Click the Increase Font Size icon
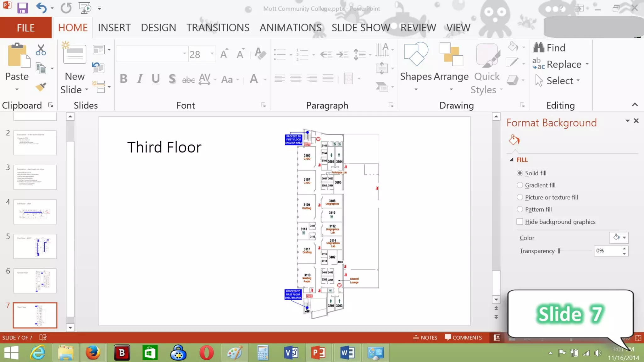Image resolution: width=644 pixels, height=362 pixels. pyautogui.click(x=224, y=54)
